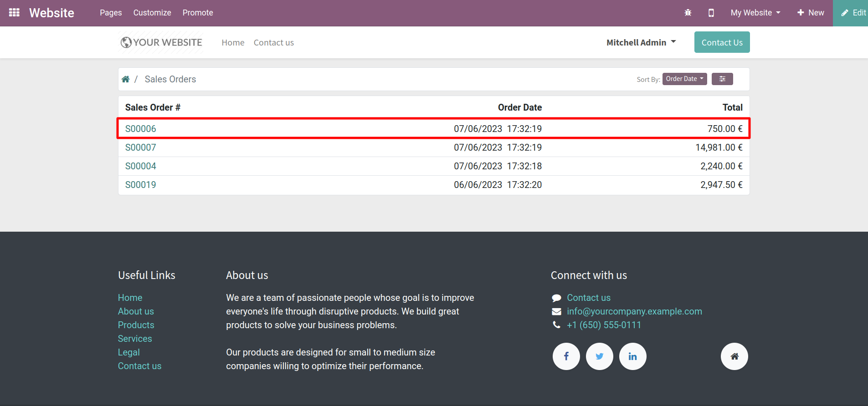Open the Facebook social icon
The width and height of the screenshot is (868, 406).
pos(566,356)
